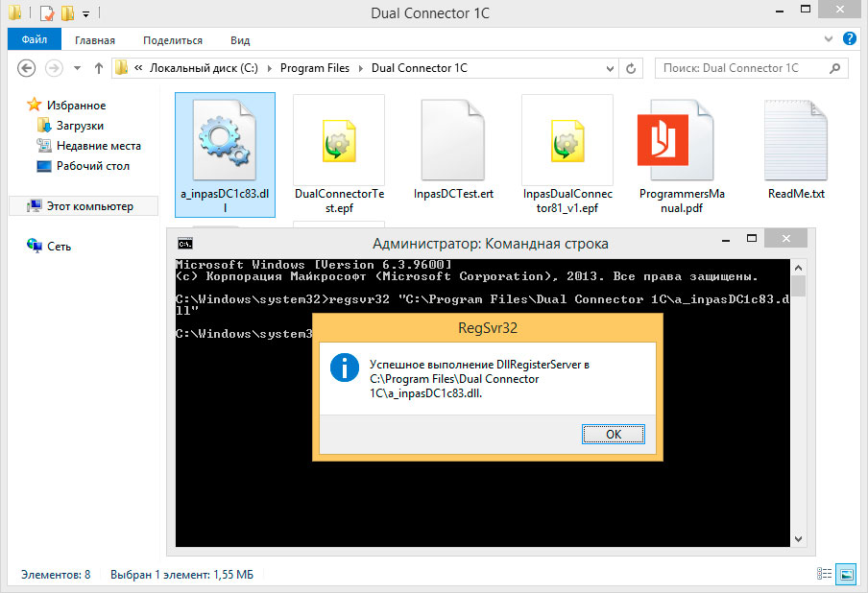Show hidden breadcrumb path chevrons

(x=138, y=67)
